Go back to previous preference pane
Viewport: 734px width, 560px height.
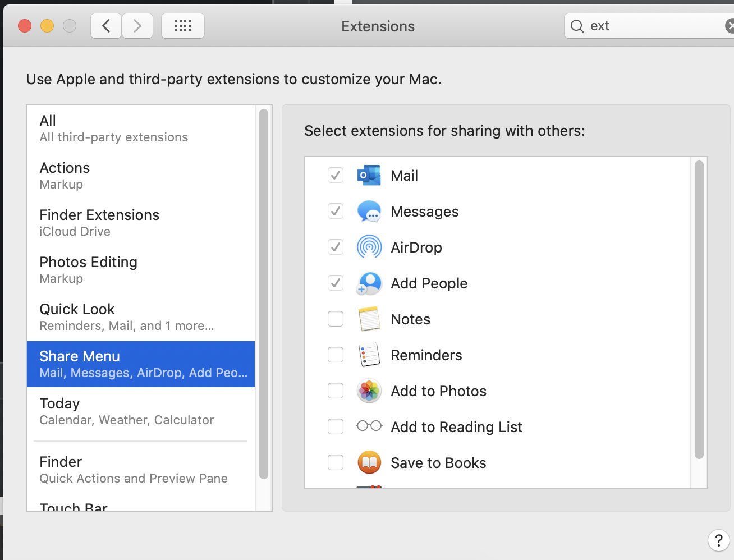pyautogui.click(x=106, y=26)
